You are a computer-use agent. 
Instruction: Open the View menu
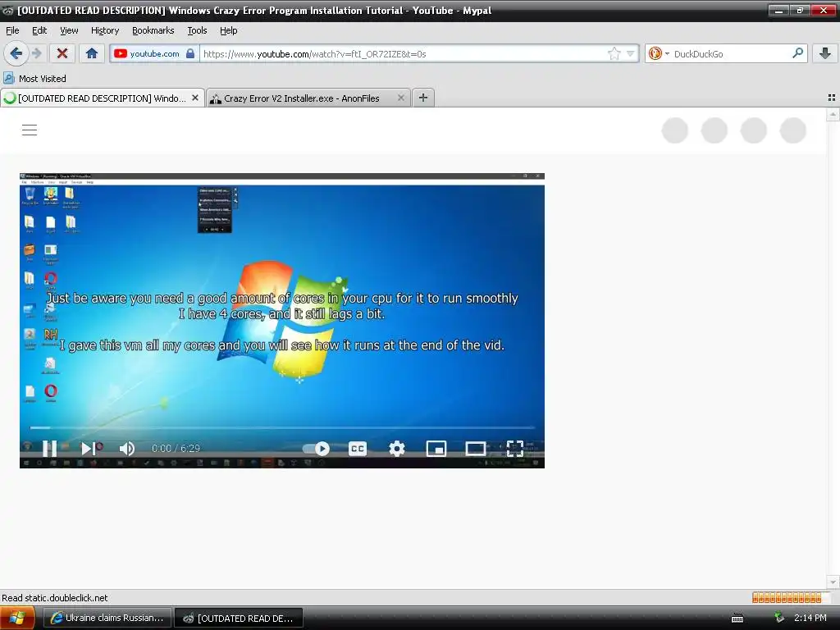coord(69,30)
